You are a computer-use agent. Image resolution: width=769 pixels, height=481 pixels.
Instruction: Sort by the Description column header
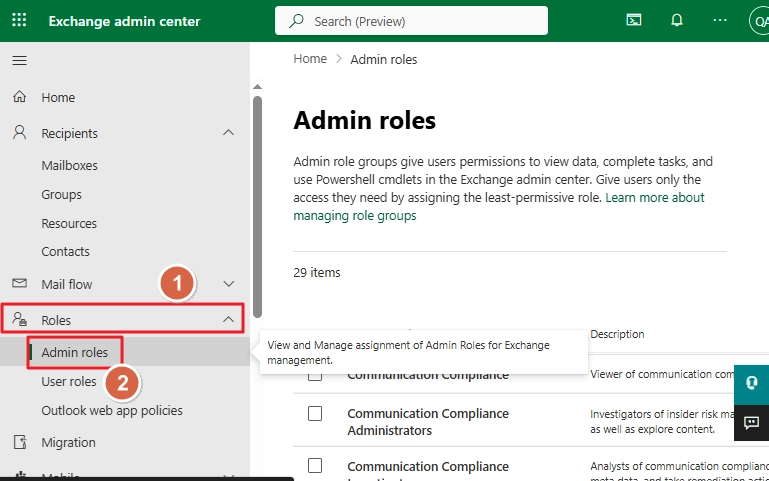(x=617, y=334)
